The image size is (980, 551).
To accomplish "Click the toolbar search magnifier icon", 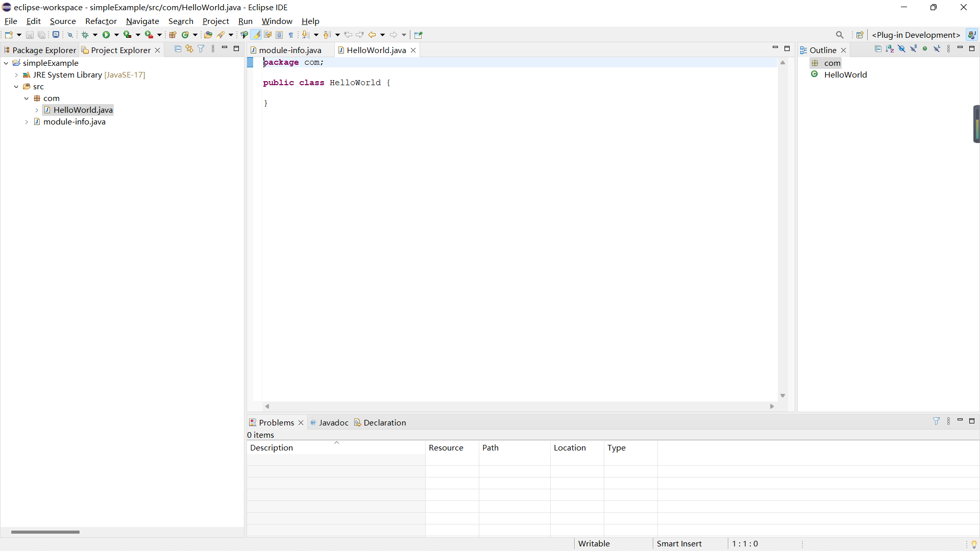I will [840, 35].
